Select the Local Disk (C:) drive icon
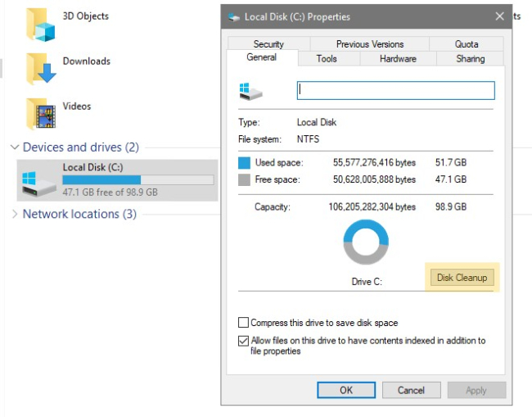Viewport: 532px width, 417px height. (x=38, y=184)
